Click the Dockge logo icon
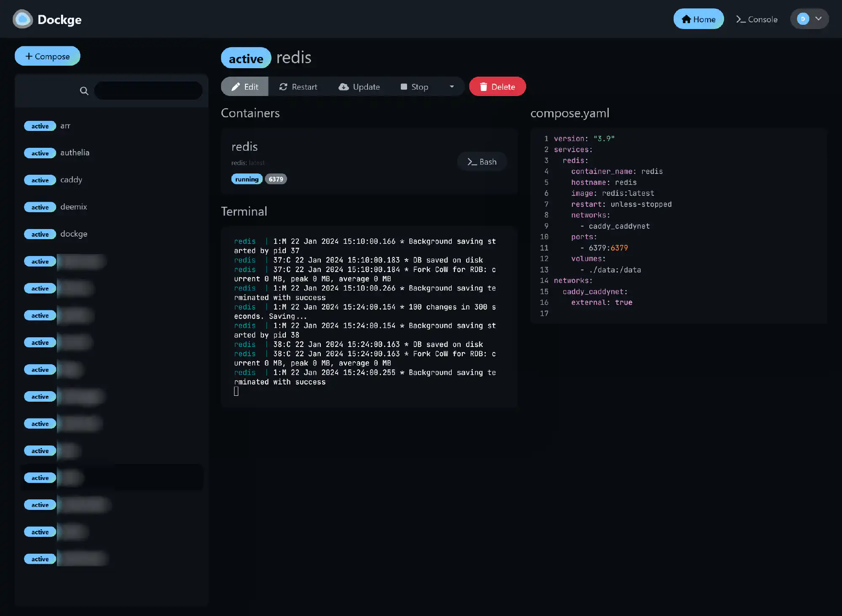Image resolution: width=842 pixels, height=616 pixels. (x=23, y=19)
